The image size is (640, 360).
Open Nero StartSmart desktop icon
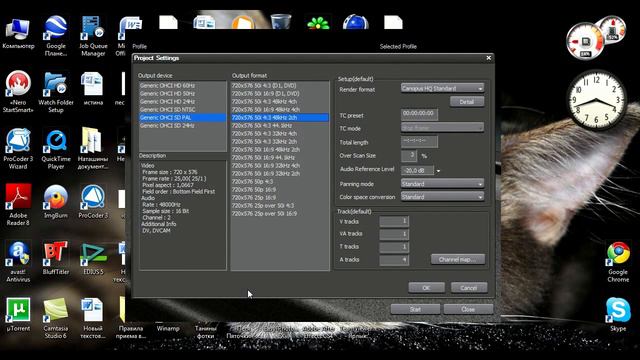(x=18, y=92)
